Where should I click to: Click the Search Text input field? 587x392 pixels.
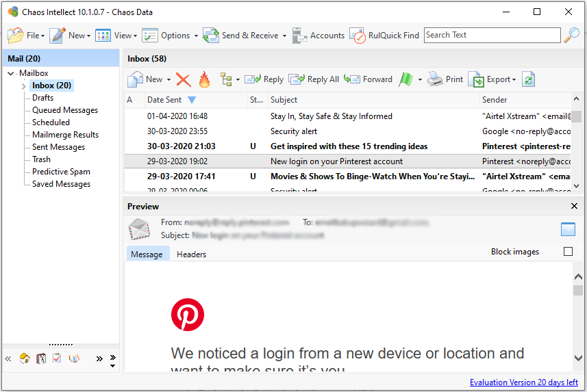(x=492, y=36)
